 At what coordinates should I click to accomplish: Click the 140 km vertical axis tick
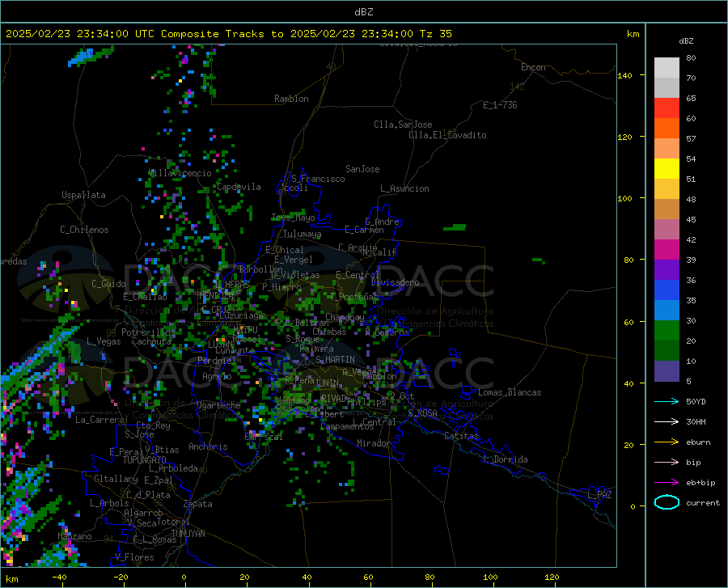coord(624,75)
